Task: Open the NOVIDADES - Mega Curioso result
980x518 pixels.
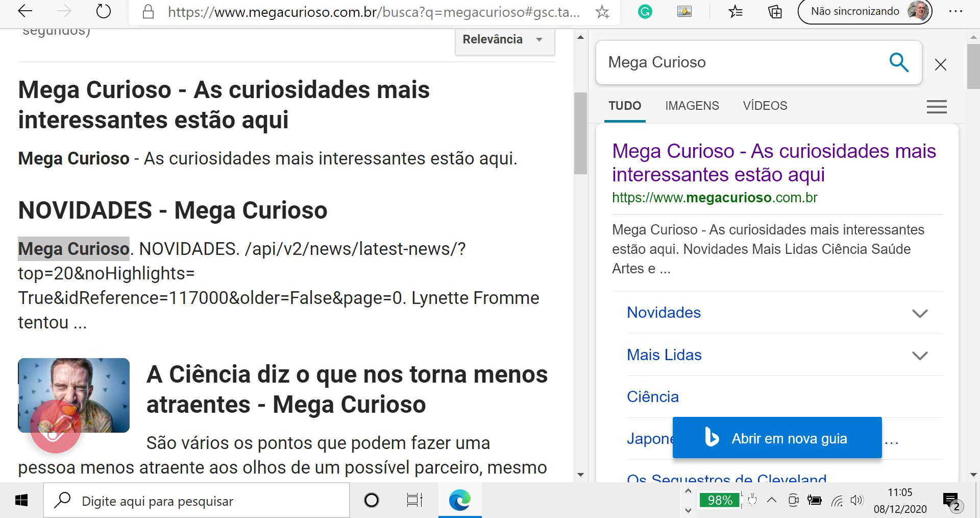Action: click(x=173, y=210)
